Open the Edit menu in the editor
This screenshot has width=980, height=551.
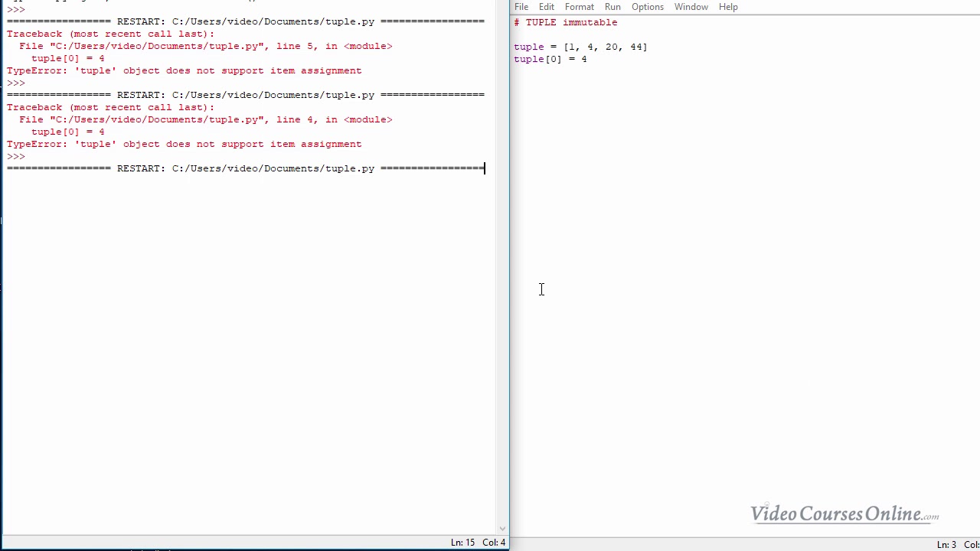coord(547,7)
